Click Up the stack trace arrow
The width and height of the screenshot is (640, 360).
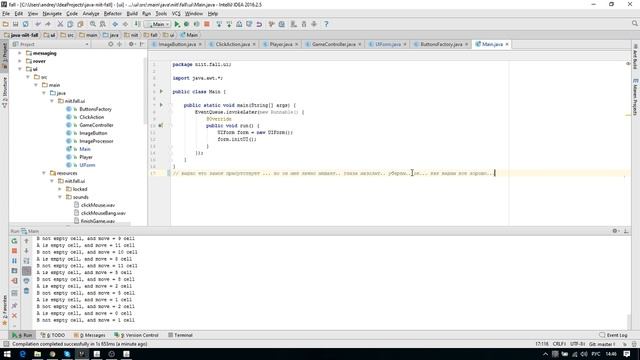pos(27,241)
